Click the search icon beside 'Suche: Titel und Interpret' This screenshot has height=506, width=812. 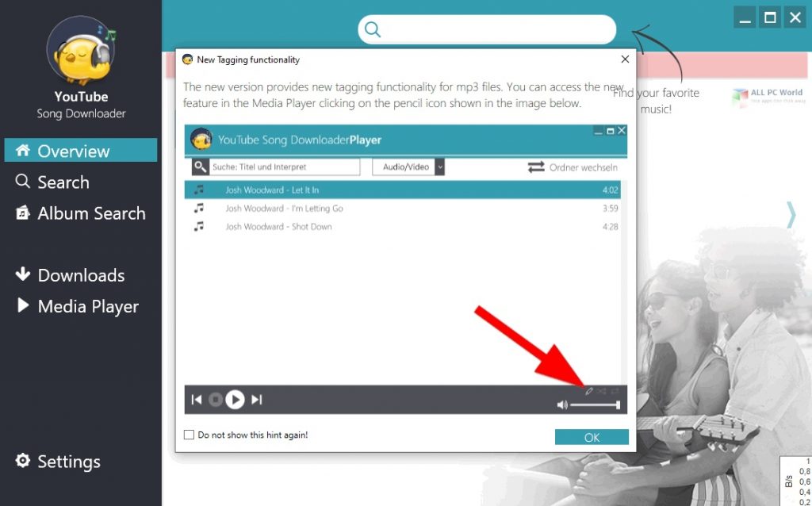pos(201,167)
